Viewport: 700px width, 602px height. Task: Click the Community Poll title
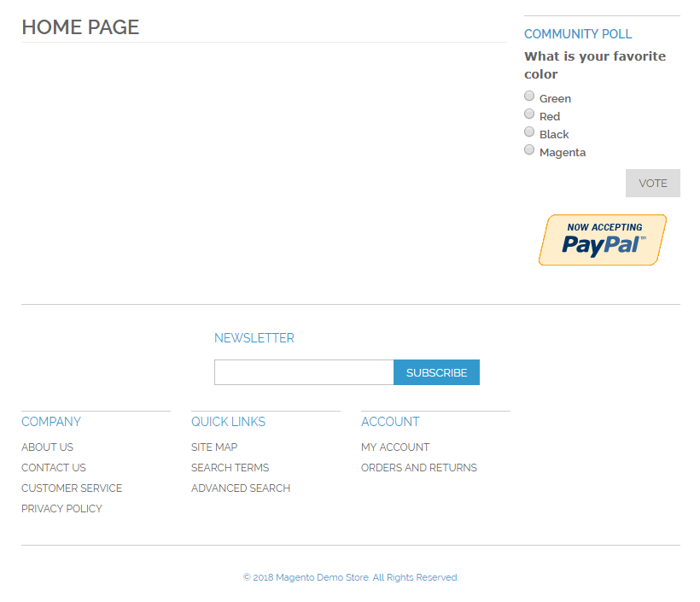pos(578,34)
